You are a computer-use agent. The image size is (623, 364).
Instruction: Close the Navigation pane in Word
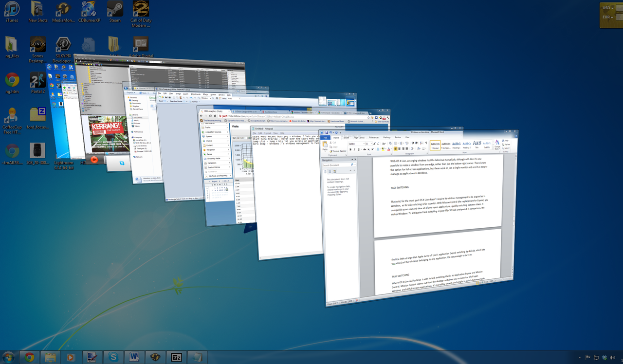[x=355, y=160]
